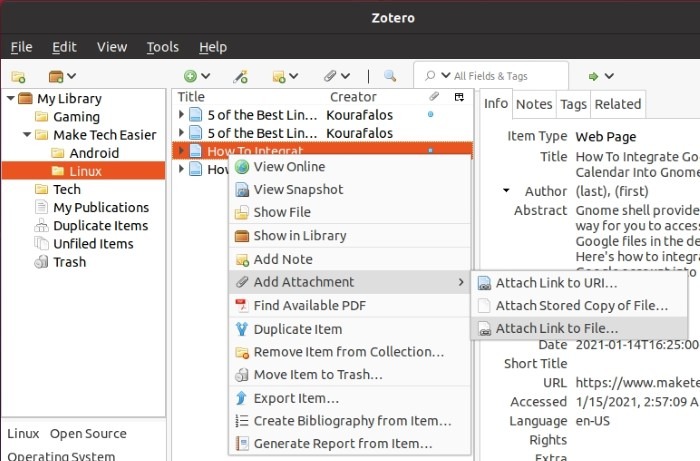Viewport: 700px width, 461px height.
Task: Open the Tools menu
Action: 162,47
